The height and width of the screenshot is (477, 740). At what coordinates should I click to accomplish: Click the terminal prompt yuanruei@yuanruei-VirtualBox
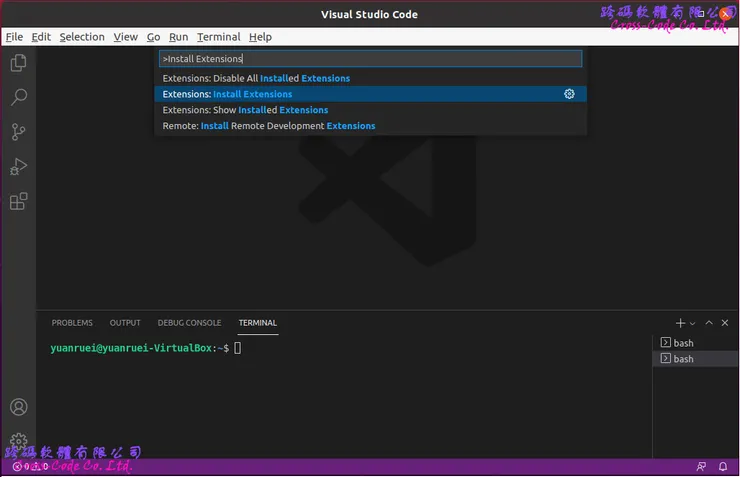tap(131, 348)
